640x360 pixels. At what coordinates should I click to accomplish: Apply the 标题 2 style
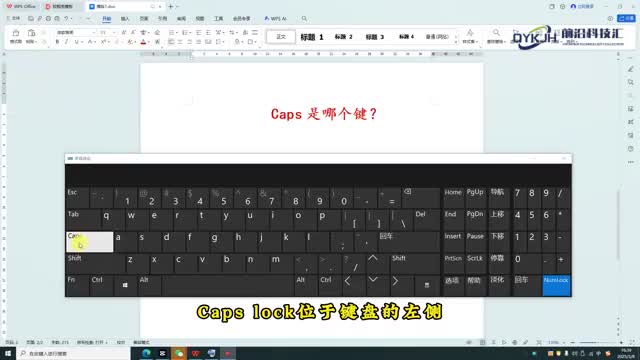click(x=344, y=37)
